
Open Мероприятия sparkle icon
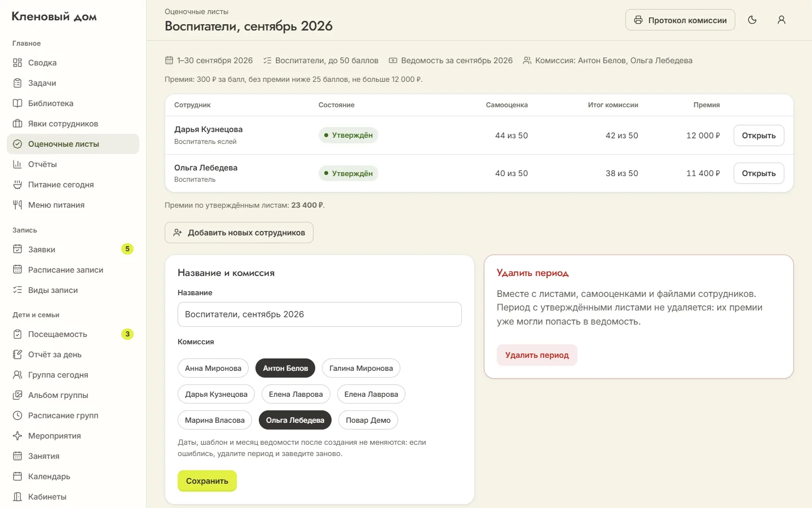pos(17,436)
